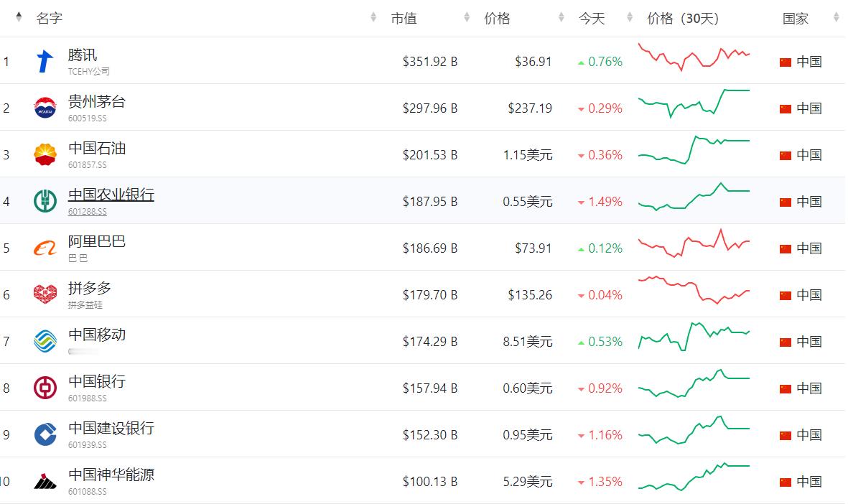Click the China Shenhua Energy logo icon
The image size is (848, 504).
(45, 481)
